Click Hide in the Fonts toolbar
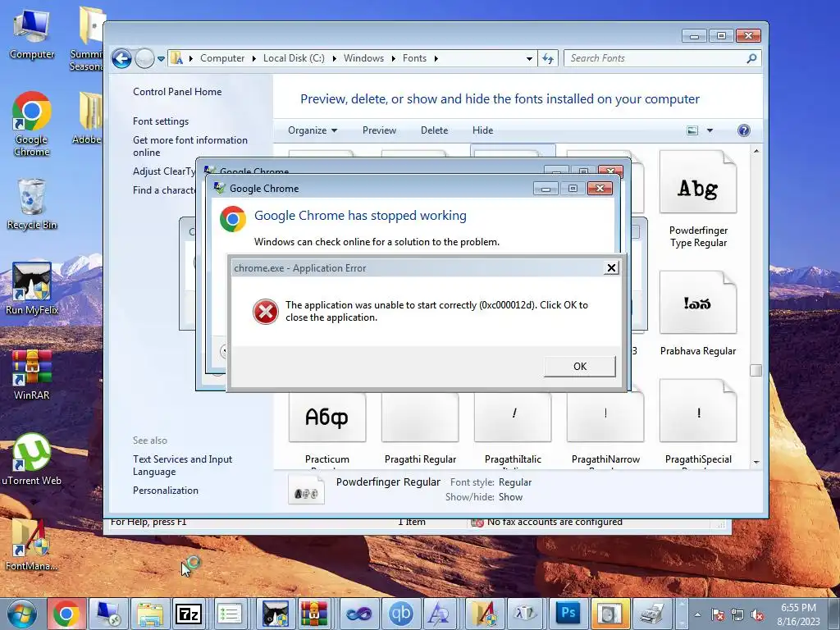This screenshot has height=630, width=840. coord(482,130)
